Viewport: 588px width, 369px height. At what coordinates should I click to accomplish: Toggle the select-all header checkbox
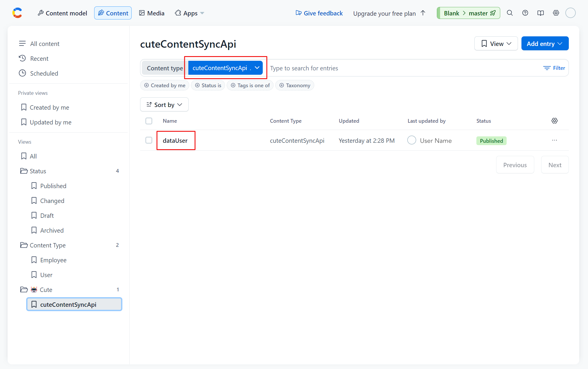pyautogui.click(x=149, y=121)
